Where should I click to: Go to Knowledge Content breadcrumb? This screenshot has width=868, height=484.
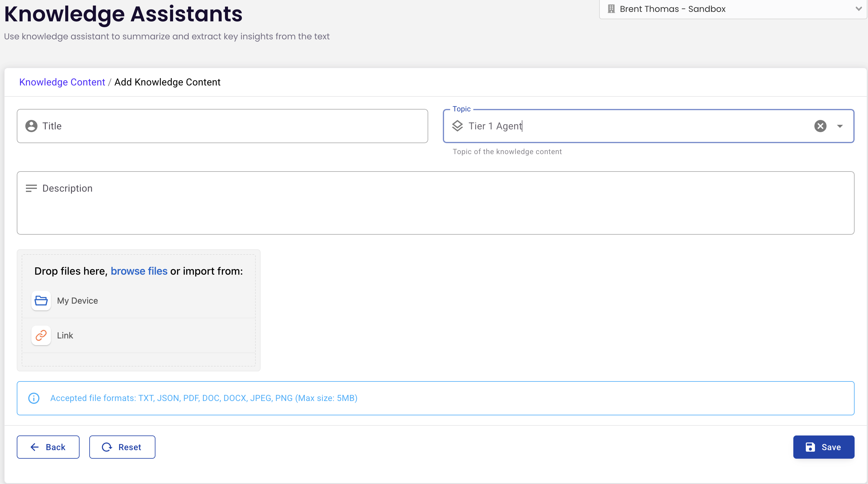click(x=62, y=82)
